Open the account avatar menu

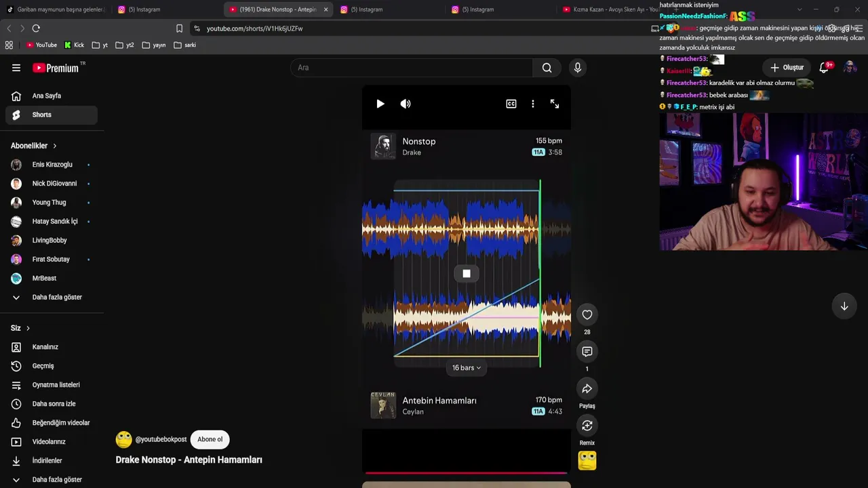pos(850,67)
